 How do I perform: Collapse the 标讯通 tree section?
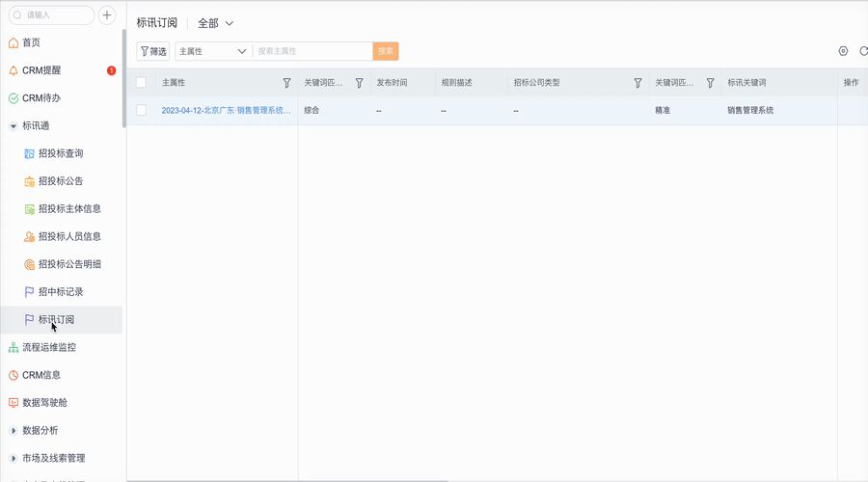[14, 126]
